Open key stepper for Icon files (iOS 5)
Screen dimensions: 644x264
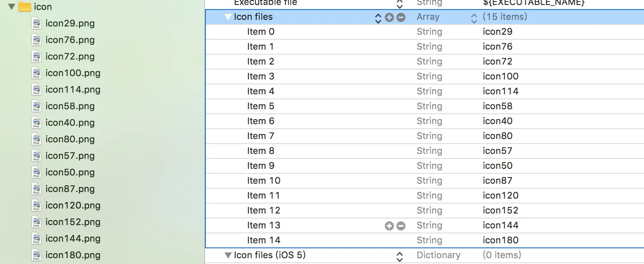click(x=399, y=257)
